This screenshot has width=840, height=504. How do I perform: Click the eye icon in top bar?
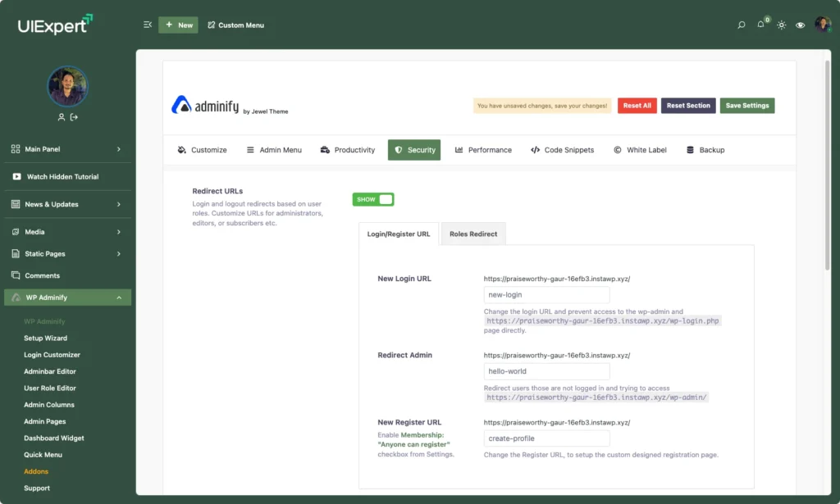(801, 25)
